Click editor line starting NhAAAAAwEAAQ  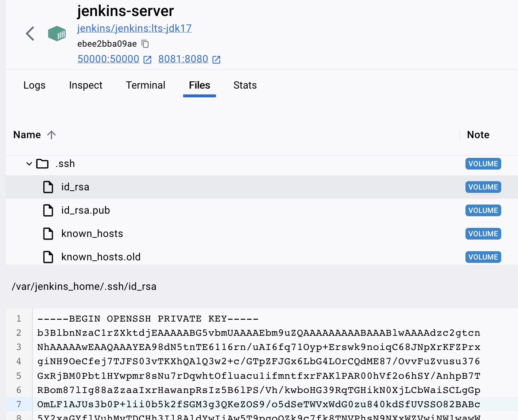(259, 347)
